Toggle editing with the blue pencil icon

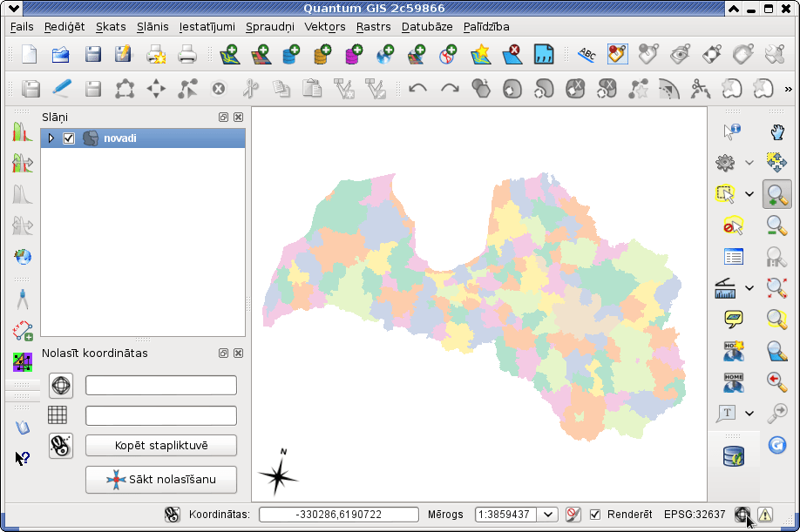[62, 89]
